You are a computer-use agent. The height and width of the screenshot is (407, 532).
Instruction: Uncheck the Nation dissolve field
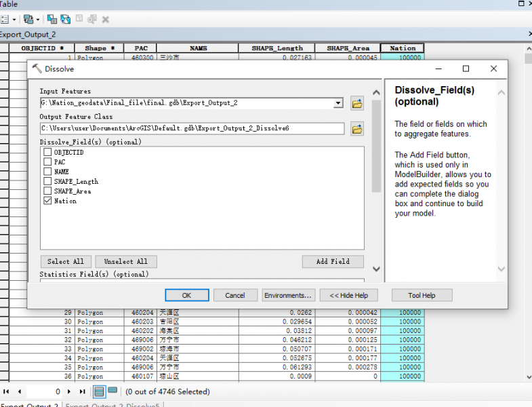point(47,201)
